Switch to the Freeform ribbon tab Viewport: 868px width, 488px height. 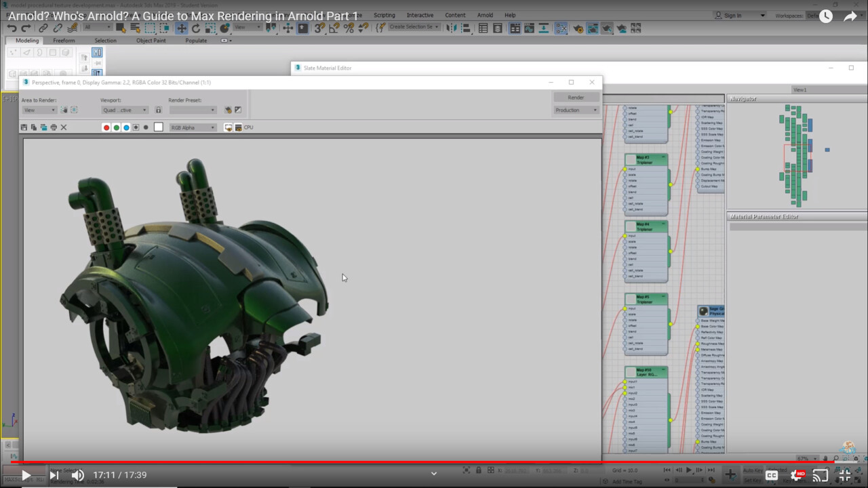[x=64, y=41]
